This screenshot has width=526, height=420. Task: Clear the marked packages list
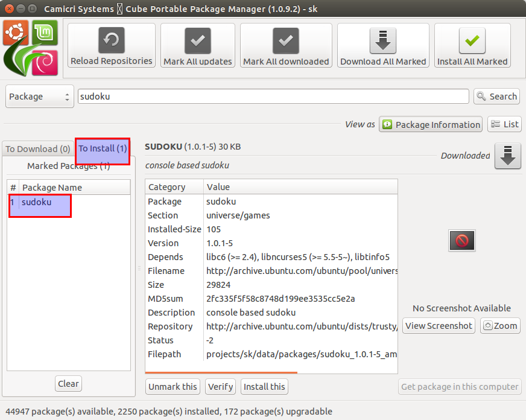(68, 383)
